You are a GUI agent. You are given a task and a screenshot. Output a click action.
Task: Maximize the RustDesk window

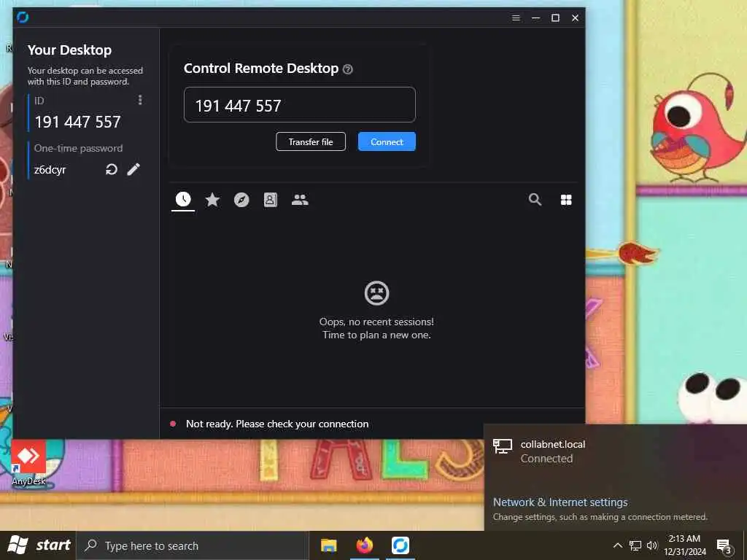(x=555, y=17)
